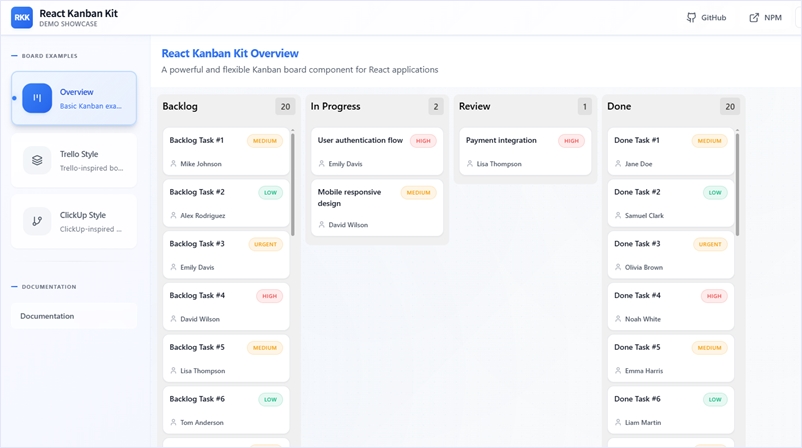This screenshot has height=448, width=802.
Task: Click the Trello Style layers icon
Action: click(x=37, y=160)
